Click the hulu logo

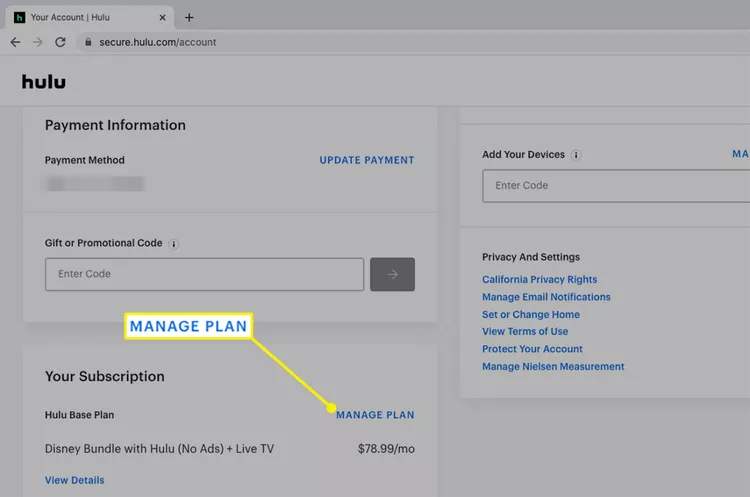44,82
